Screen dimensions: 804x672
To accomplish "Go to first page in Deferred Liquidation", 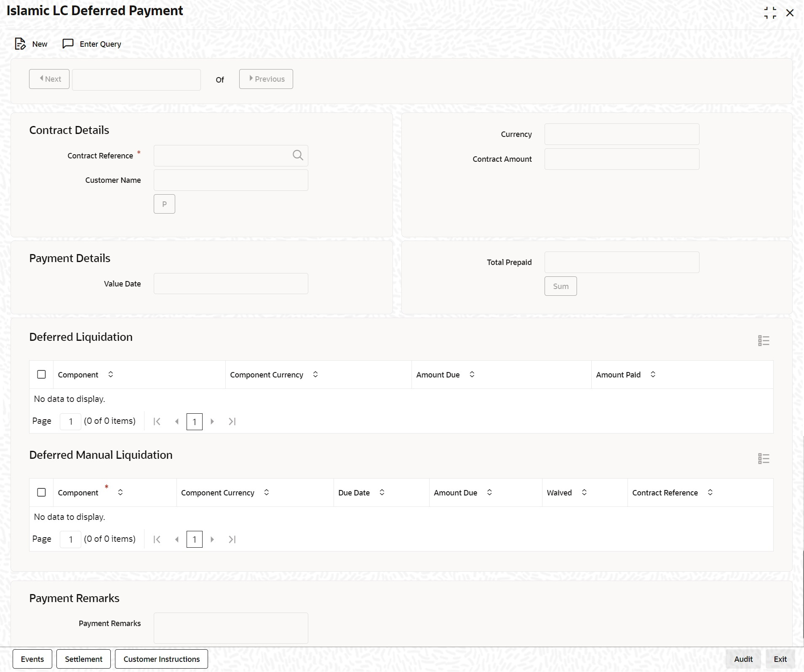I will (157, 421).
